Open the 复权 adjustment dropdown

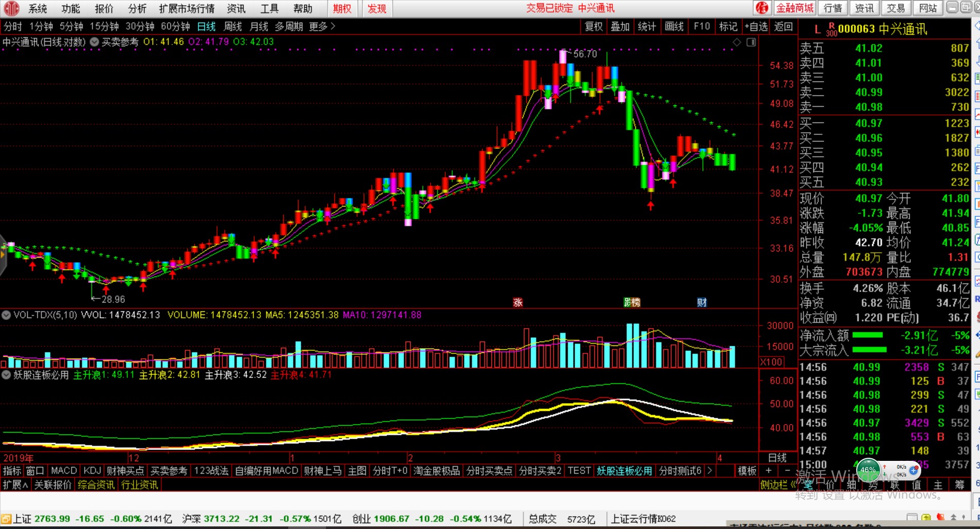coord(594,26)
